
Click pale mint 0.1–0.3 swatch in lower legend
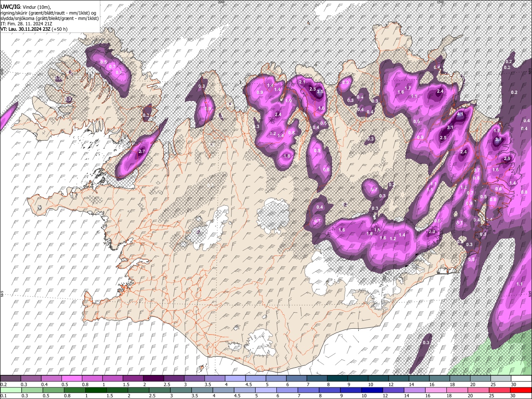click(11, 390)
